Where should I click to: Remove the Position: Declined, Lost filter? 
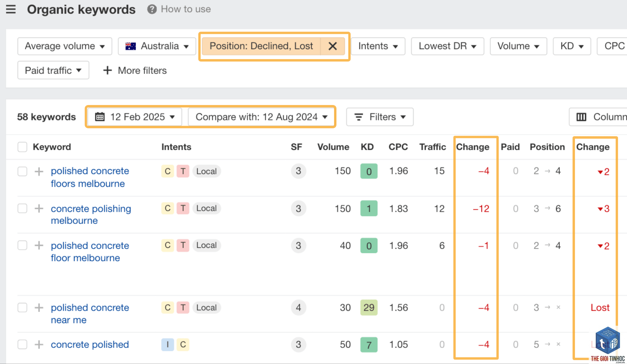[332, 46]
